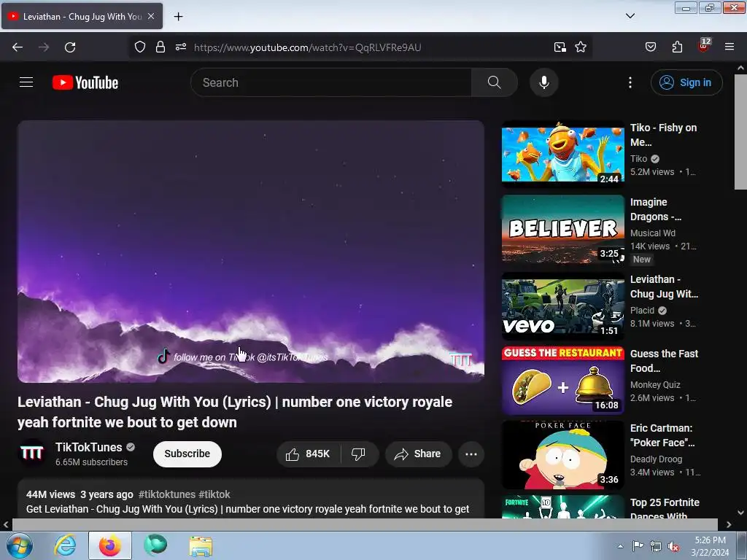Click the taskbar clock 5:26 PM
This screenshot has height=560, width=747.
pyautogui.click(x=710, y=540)
